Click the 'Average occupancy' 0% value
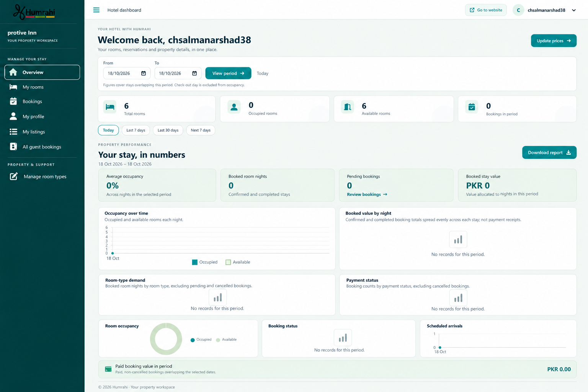588x392 pixels. tap(113, 186)
